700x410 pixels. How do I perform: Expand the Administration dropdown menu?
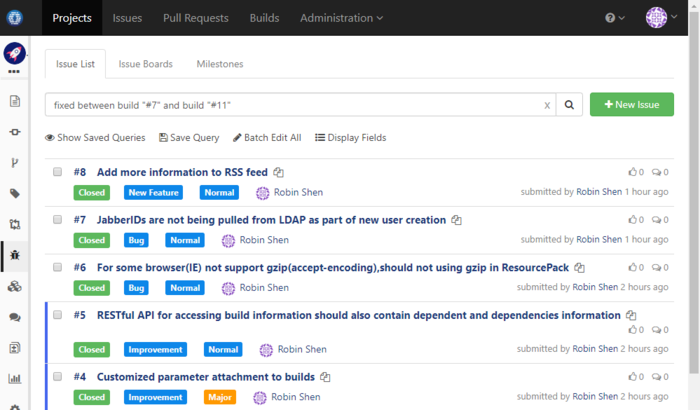[341, 18]
